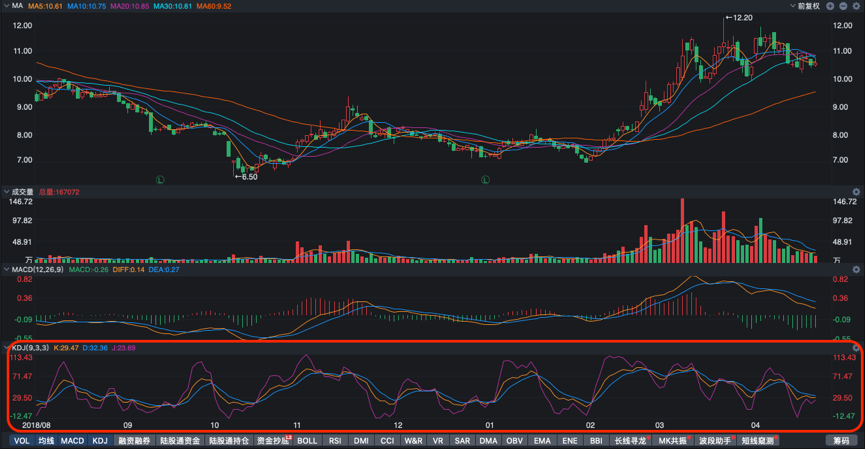Click the MA10:10.75 legend value
865x449 pixels.
coord(87,6)
